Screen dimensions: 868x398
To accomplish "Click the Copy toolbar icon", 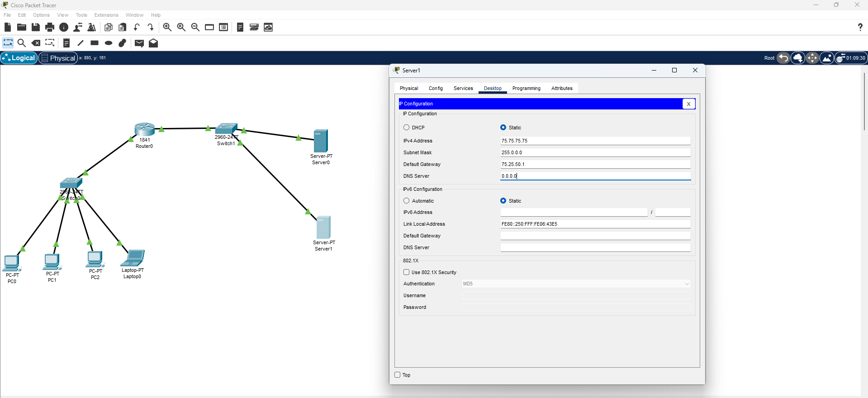I will 109,27.
